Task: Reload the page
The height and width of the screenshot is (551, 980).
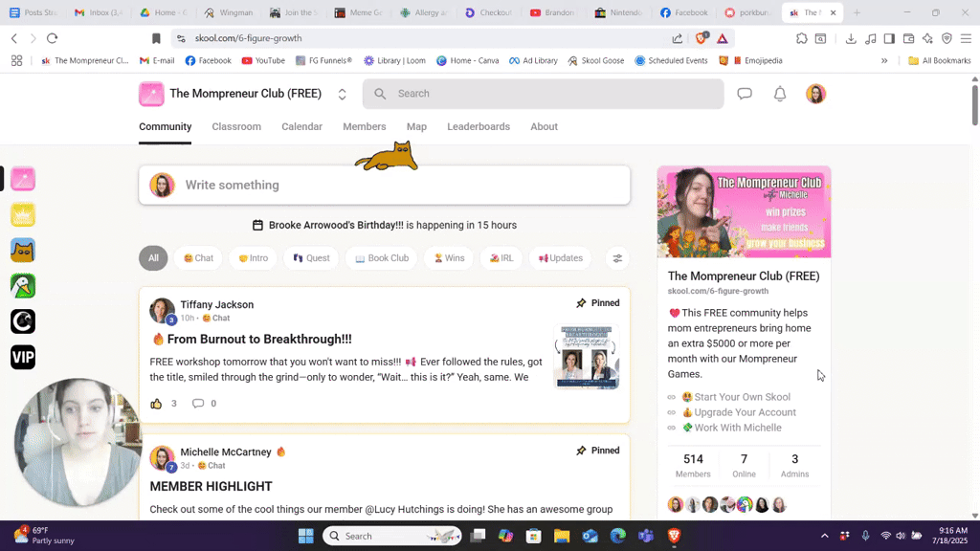Action: point(53,38)
